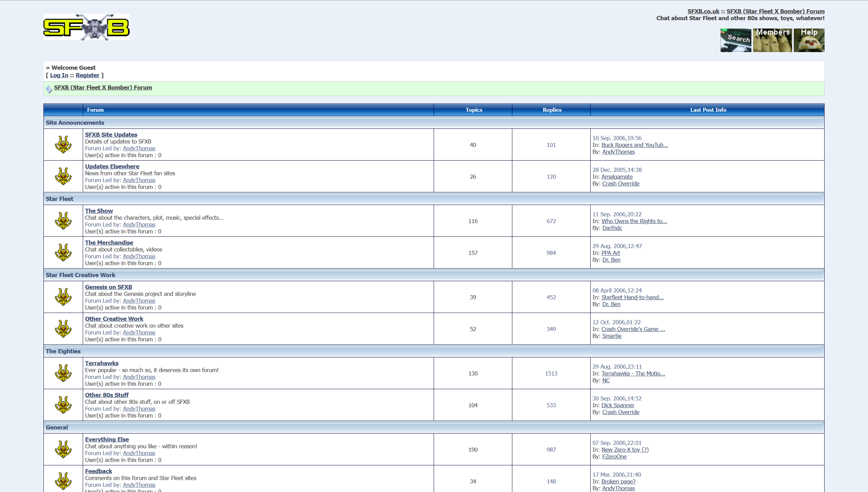The height and width of the screenshot is (492, 868).
Task: Click the Terrahawks replies count 1513
Action: coord(551,373)
